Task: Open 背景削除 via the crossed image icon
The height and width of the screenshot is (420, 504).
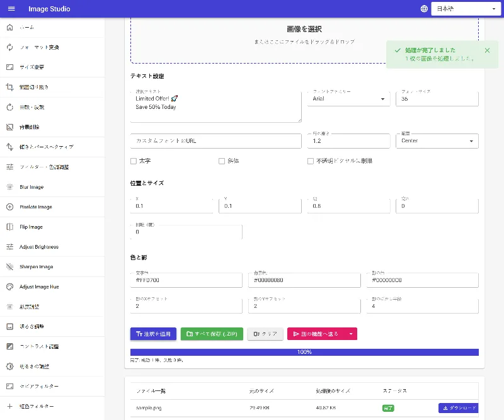Action: pyautogui.click(x=10, y=127)
